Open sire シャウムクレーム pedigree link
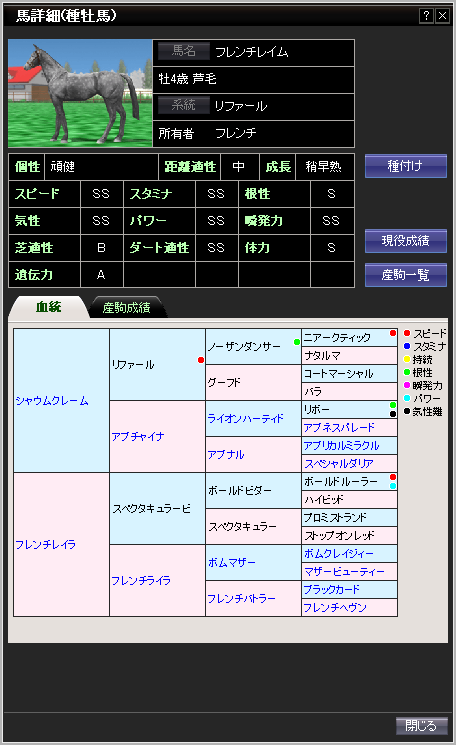The width and height of the screenshot is (456, 745). pos(52,401)
